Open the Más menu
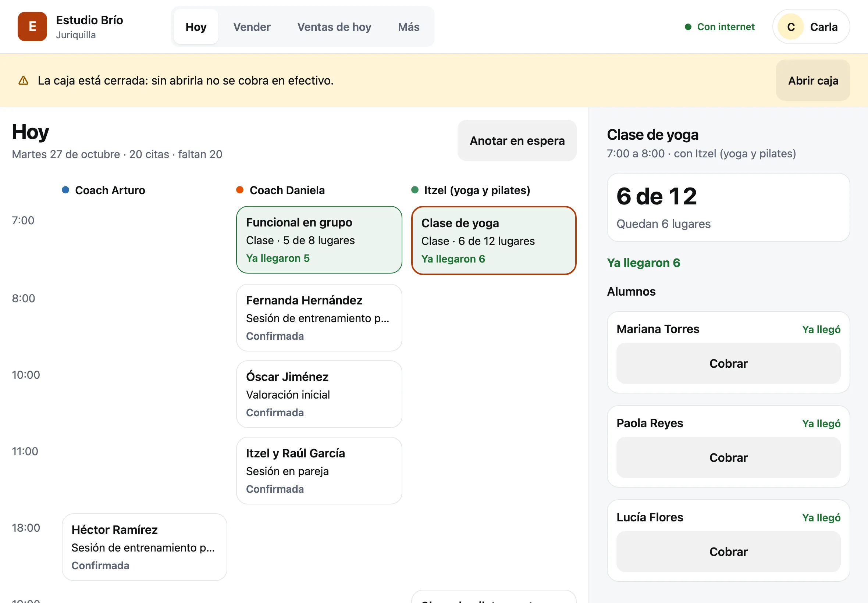This screenshot has height=603, width=868. pos(409,27)
